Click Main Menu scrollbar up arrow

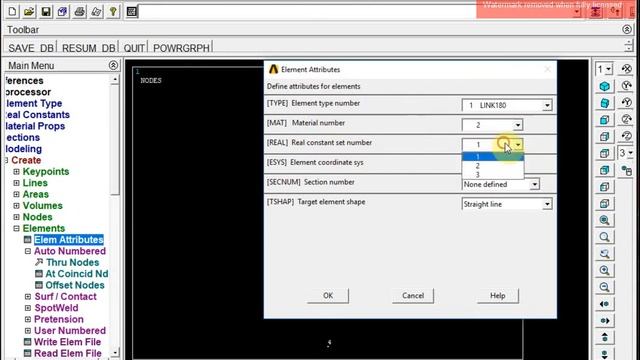pyautogui.click(x=115, y=79)
